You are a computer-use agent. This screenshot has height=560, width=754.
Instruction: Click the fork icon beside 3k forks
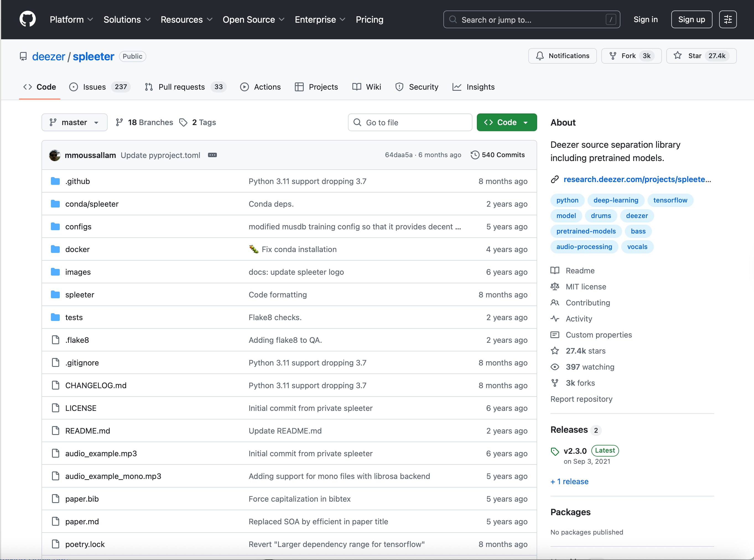(555, 383)
